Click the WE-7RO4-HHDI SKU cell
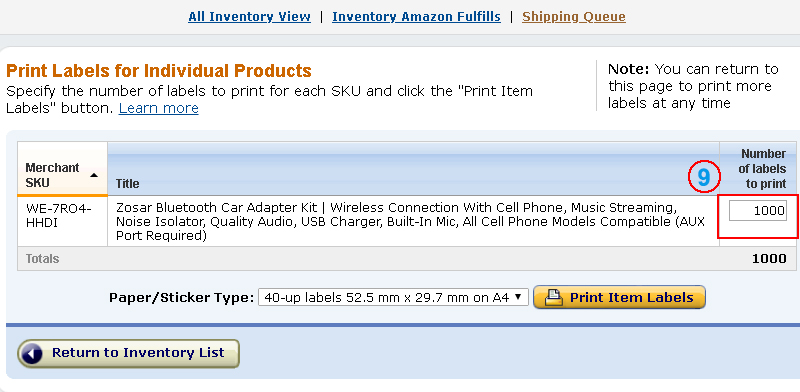Screen dimensions: 800x392 click(x=59, y=215)
